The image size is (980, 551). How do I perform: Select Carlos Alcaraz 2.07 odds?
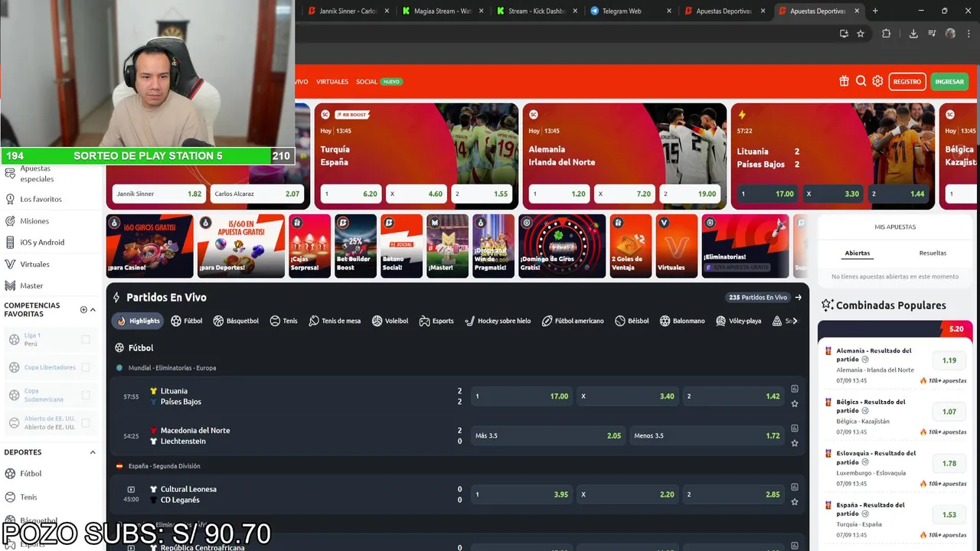click(256, 194)
